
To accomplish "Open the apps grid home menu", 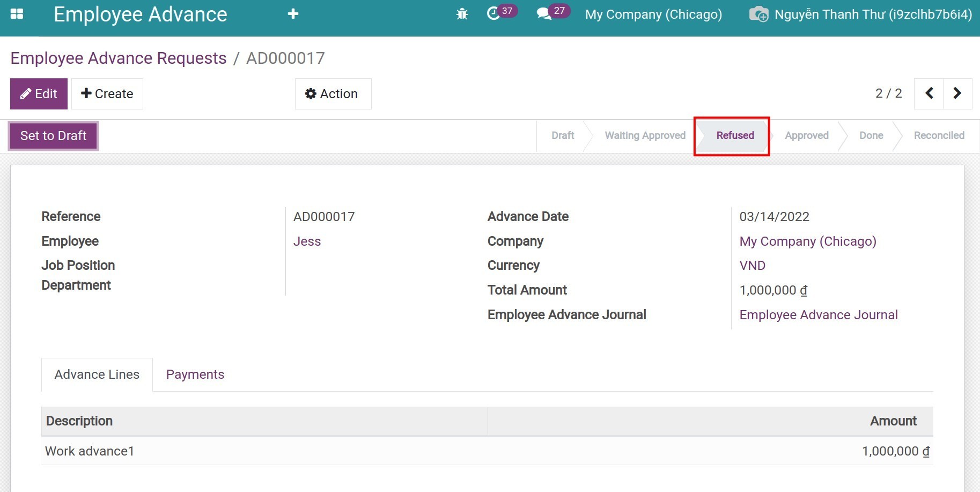I will tap(17, 14).
